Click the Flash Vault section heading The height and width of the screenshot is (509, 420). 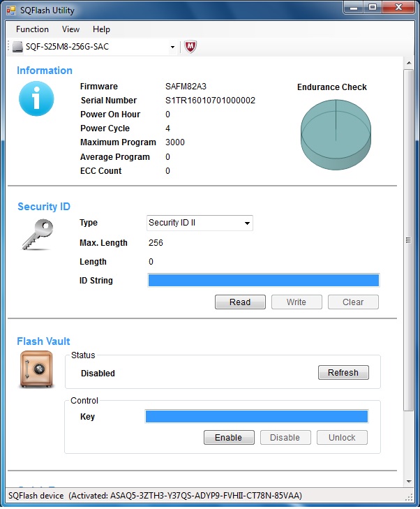(43, 341)
